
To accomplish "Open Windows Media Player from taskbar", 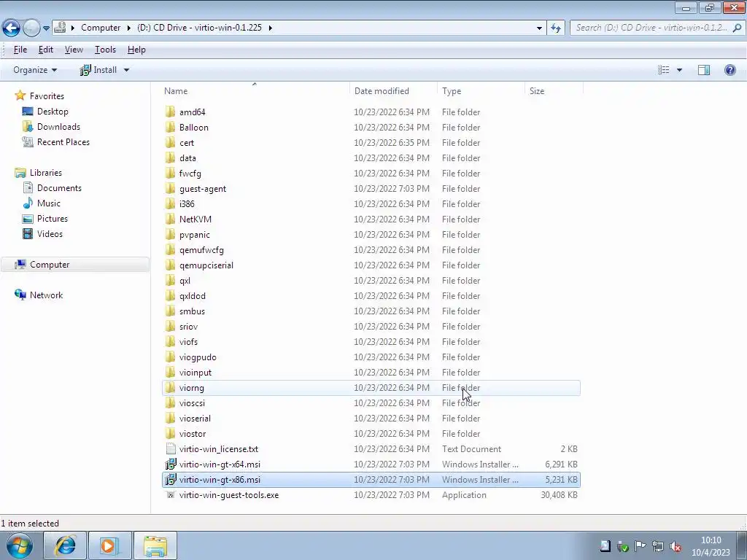I will point(110,545).
